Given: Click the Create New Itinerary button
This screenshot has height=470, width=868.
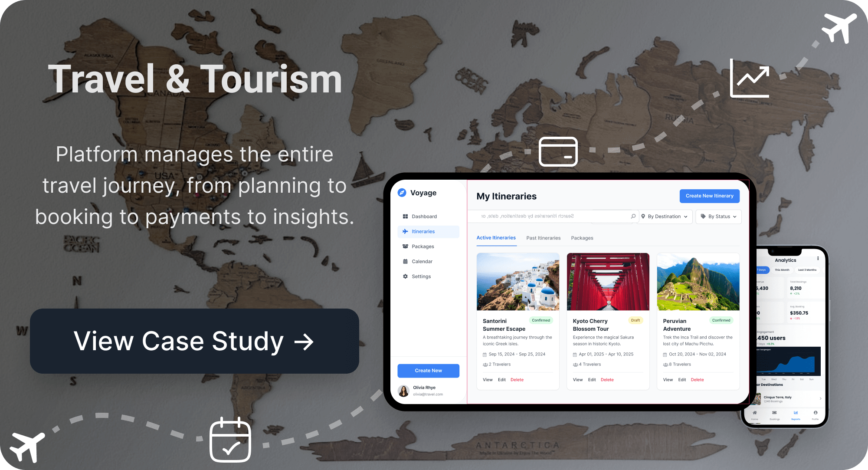Looking at the screenshot, I should click(x=709, y=196).
